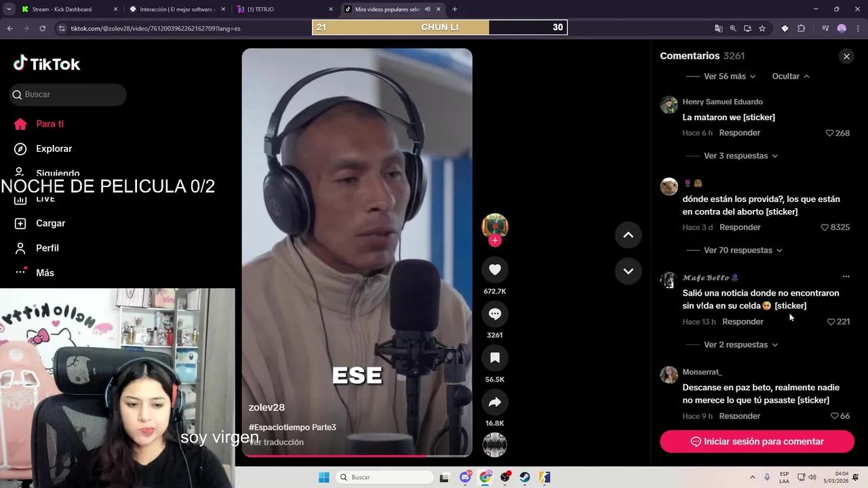
Task: Open Discord from the taskbar
Action: click(x=465, y=477)
